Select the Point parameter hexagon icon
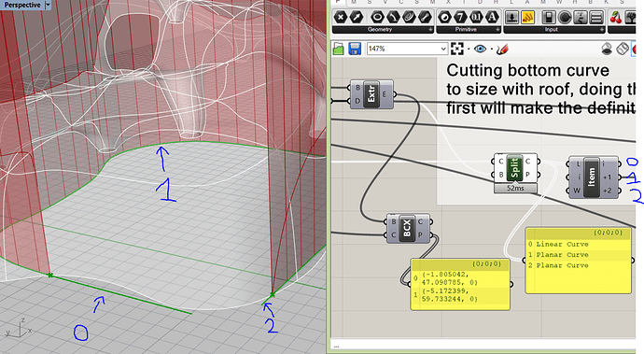This screenshot has height=354, width=644. pos(341,17)
